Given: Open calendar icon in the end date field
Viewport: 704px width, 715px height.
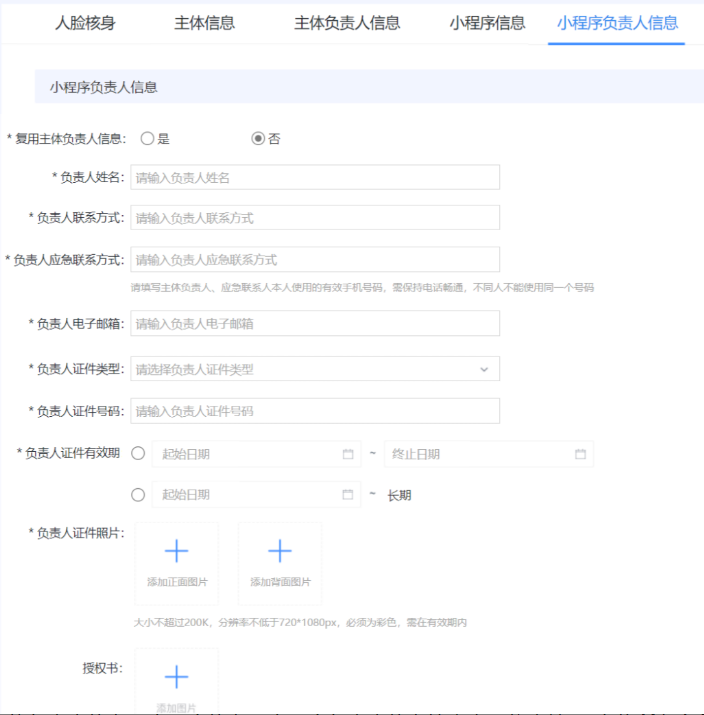Looking at the screenshot, I should [x=580, y=454].
